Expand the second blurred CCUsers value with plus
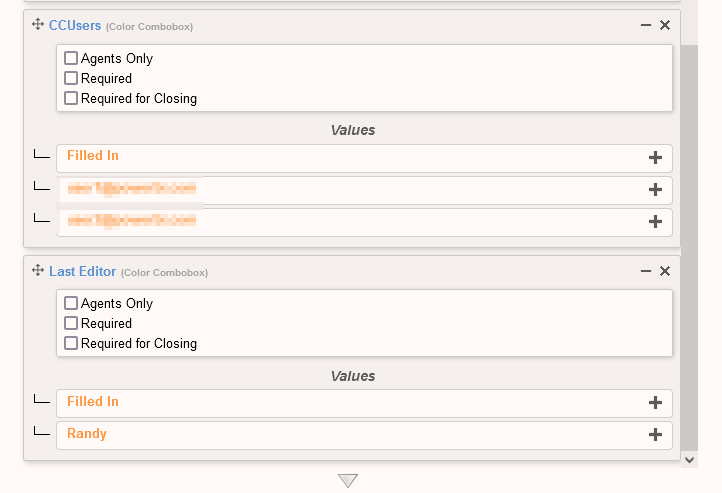 [x=656, y=222]
